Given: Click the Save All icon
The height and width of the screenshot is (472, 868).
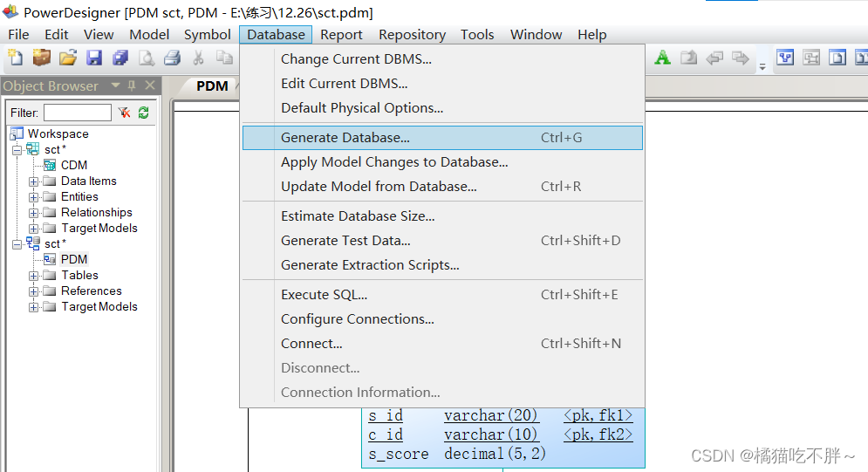Looking at the screenshot, I should (x=120, y=58).
